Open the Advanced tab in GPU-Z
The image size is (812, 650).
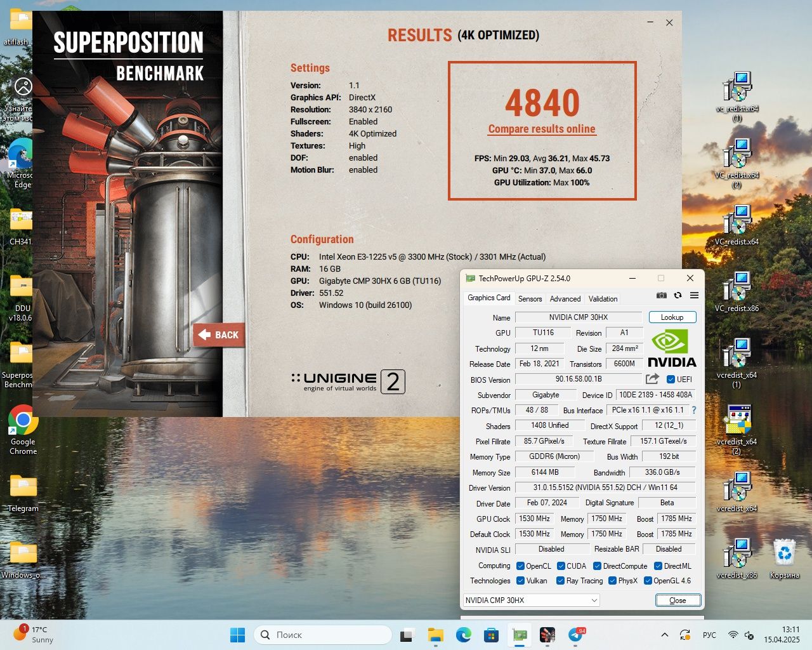coord(565,299)
